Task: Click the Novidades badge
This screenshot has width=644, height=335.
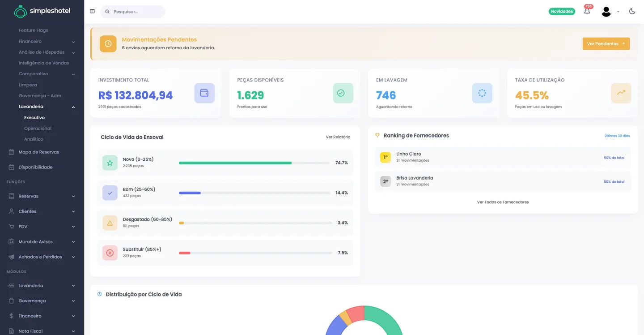Action: click(x=562, y=12)
